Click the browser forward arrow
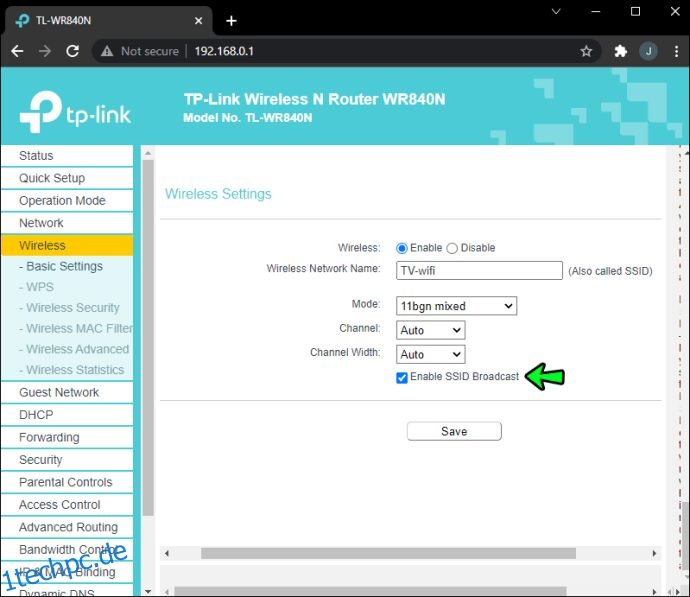 44,51
